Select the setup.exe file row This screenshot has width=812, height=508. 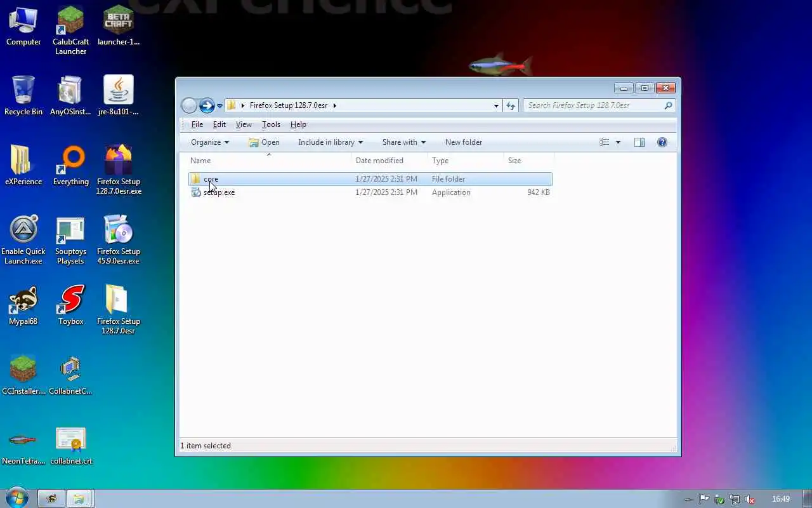[370, 192]
